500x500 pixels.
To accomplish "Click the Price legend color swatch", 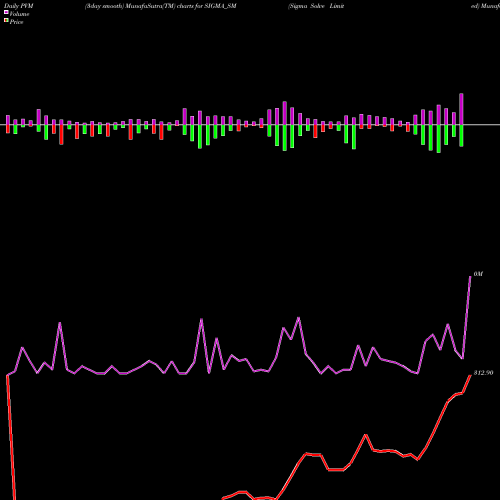I will (6, 21).
